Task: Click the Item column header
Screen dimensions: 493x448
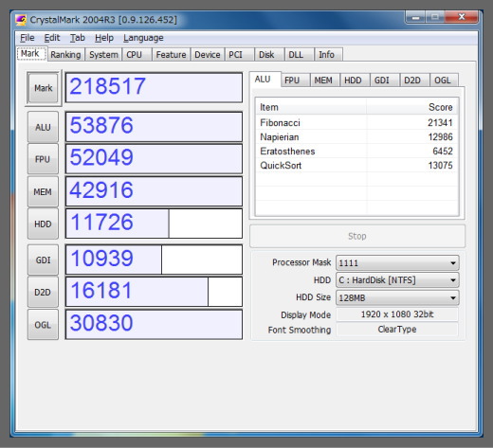Action: (311, 107)
